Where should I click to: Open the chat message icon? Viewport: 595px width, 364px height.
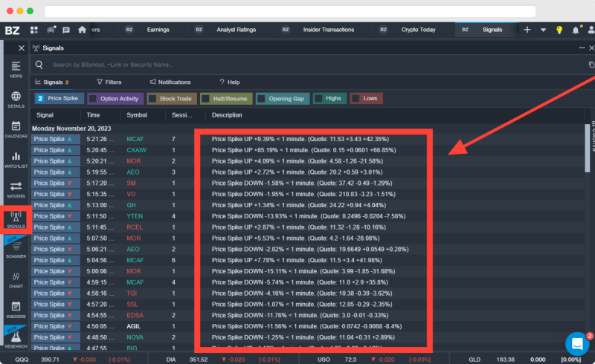tap(66, 30)
